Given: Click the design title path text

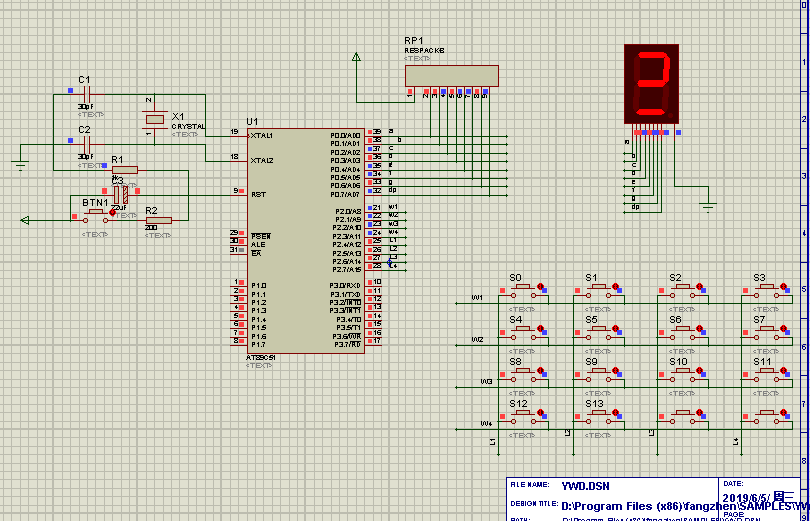Looking at the screenshot, I should click(x=685, y=507).
